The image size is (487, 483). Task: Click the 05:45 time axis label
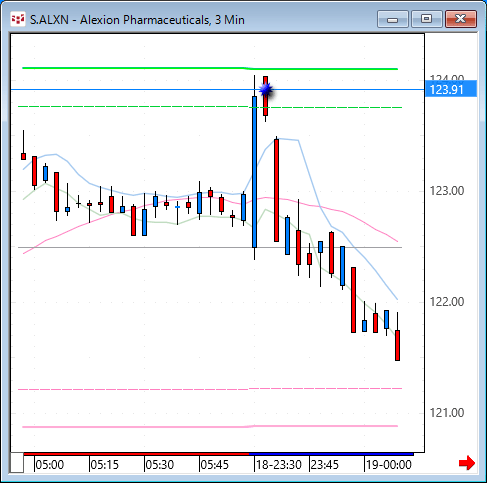[215, 465]
